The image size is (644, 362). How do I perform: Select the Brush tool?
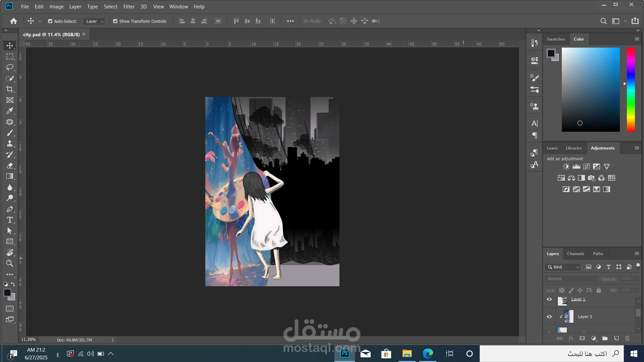pyautogui.click(x=10, y=133)
